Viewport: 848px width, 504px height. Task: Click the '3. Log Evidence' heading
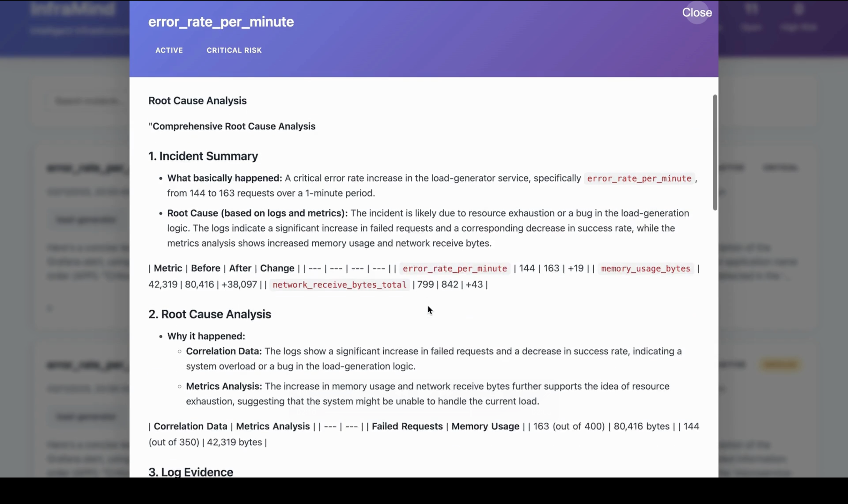click(x=191, y=472)
